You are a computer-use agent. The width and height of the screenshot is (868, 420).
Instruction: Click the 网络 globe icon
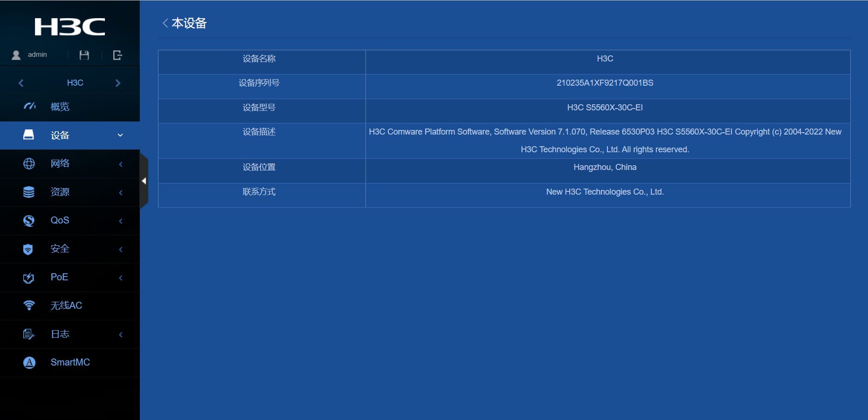[29, 163]
